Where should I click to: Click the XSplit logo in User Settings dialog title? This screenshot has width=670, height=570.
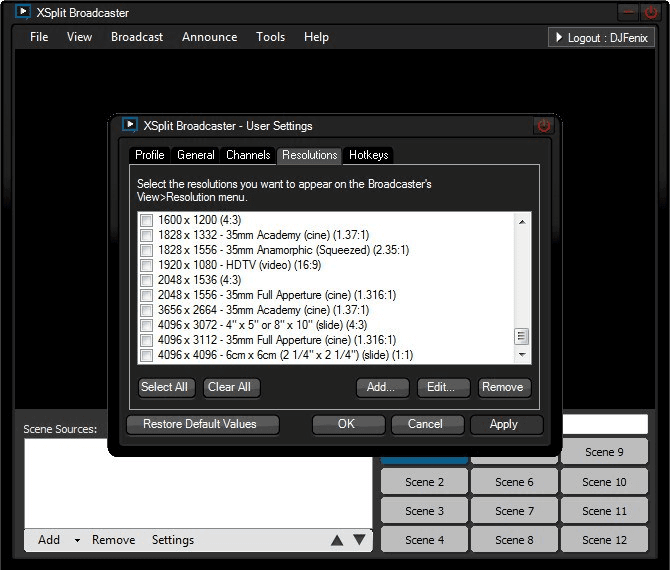(129, 125)
